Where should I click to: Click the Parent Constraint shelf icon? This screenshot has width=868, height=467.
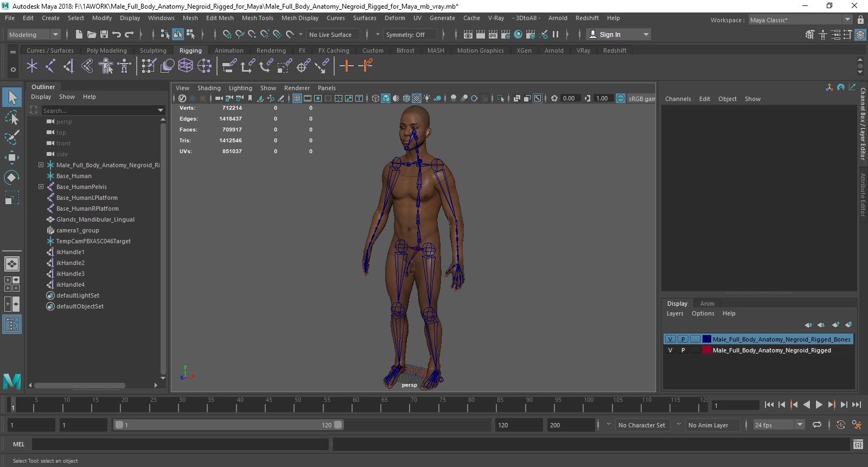click(229, 66)
